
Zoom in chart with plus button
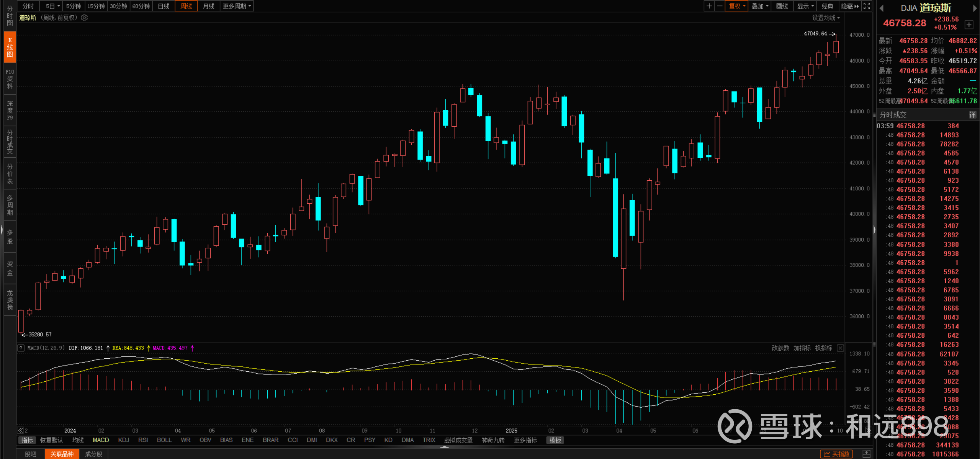coord(709,6)
